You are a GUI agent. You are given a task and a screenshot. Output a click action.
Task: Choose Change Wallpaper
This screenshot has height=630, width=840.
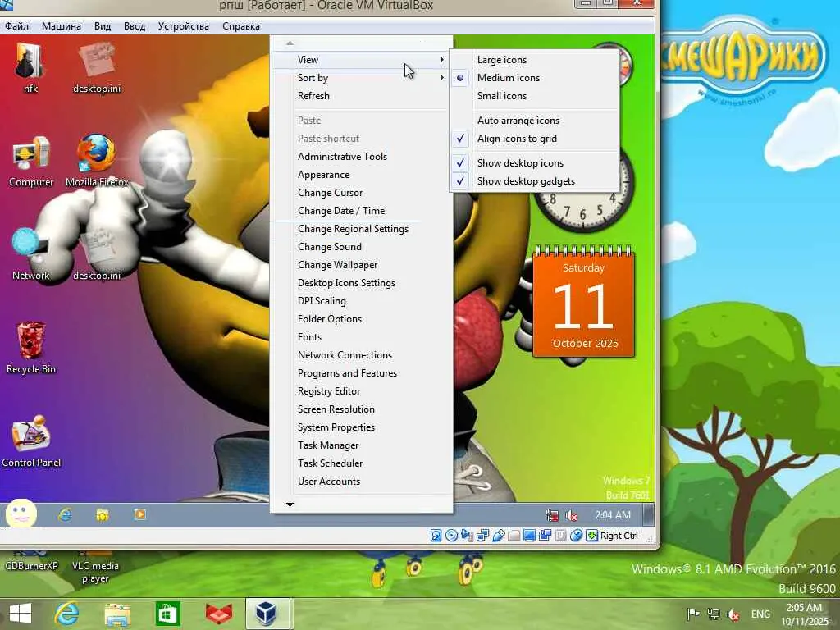[361, 265]
